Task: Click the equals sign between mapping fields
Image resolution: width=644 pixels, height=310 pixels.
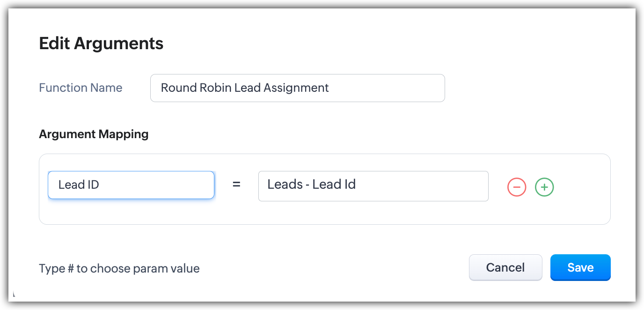Action: click(x=236, y=185)
